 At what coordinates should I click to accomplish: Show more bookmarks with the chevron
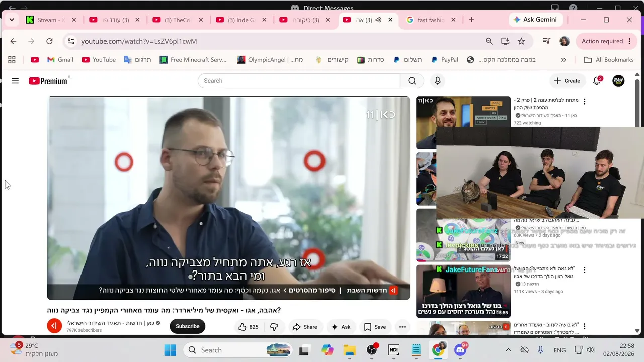tap(563, 60)
